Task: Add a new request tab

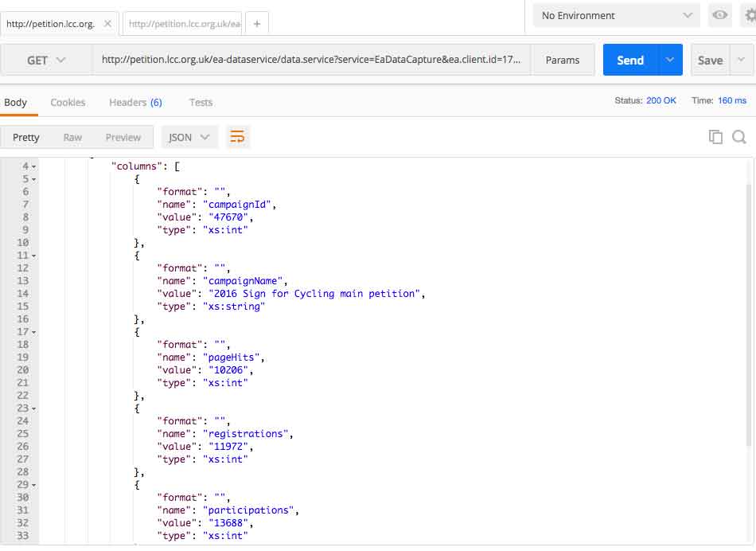Action: [257, 24]
